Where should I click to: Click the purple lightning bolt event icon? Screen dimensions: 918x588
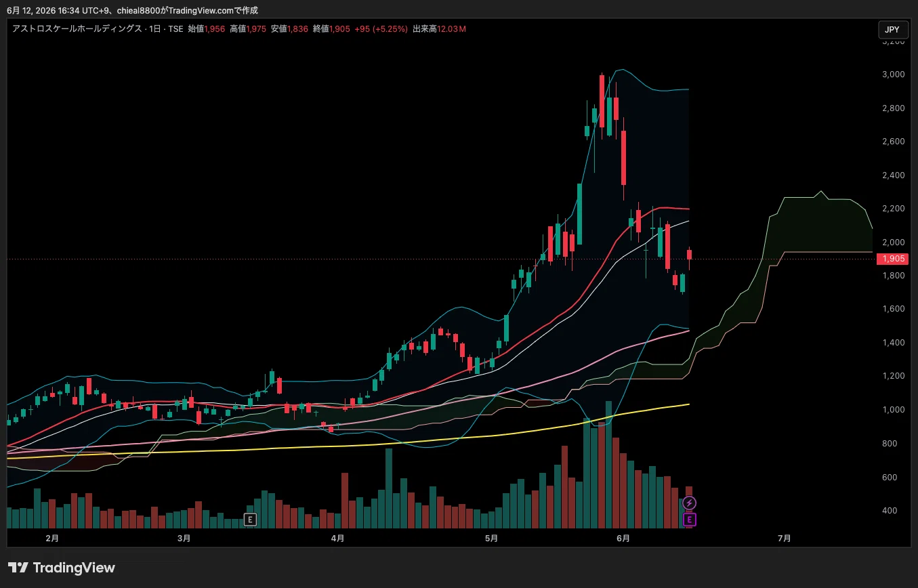click(689, 503)
